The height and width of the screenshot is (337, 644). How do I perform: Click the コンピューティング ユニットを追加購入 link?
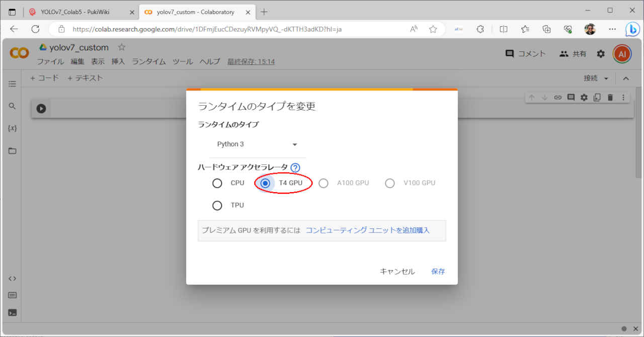coord(367,230)
